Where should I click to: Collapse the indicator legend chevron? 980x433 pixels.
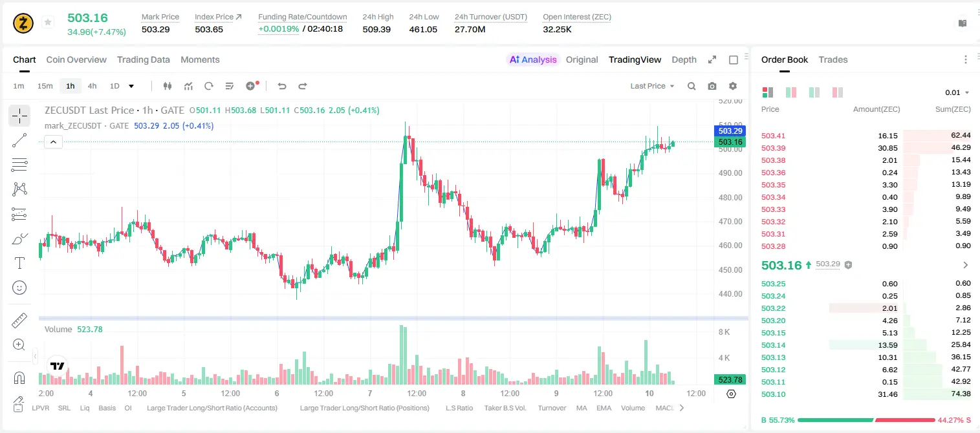tap(53, 142)
